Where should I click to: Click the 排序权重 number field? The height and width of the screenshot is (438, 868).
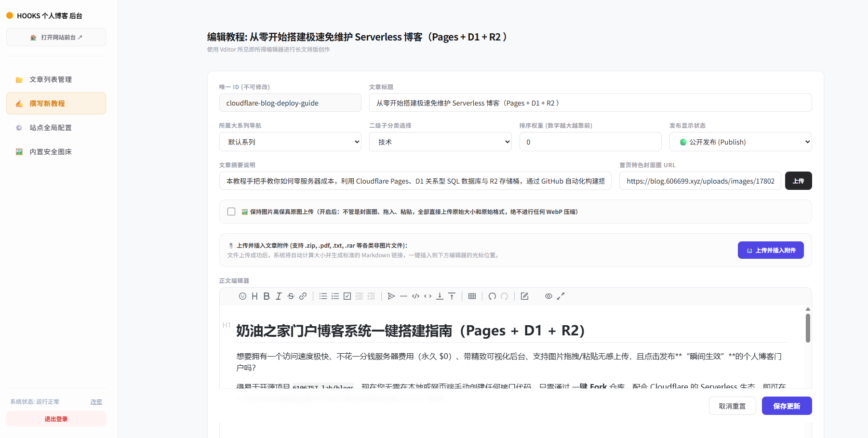590,142
